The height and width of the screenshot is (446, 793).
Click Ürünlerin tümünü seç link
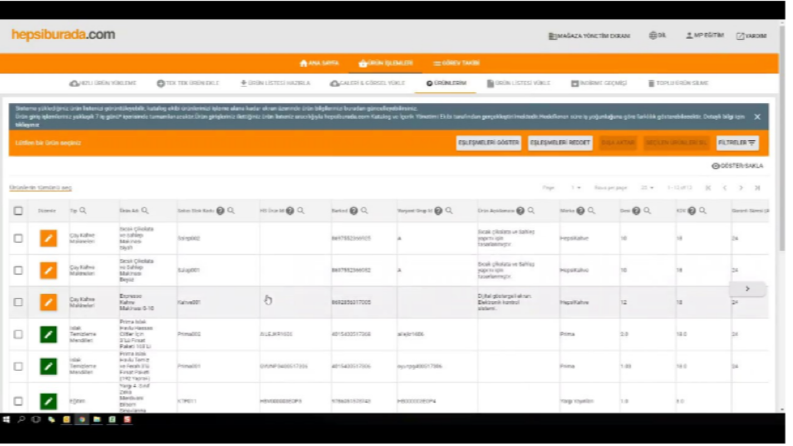point(40,188)
